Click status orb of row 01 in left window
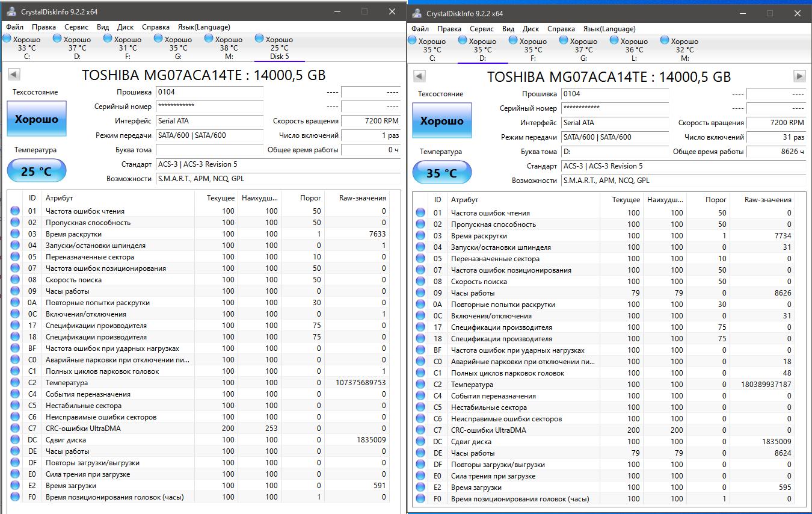The height and width of the screenshot is (514, 812). click(15, 211)
